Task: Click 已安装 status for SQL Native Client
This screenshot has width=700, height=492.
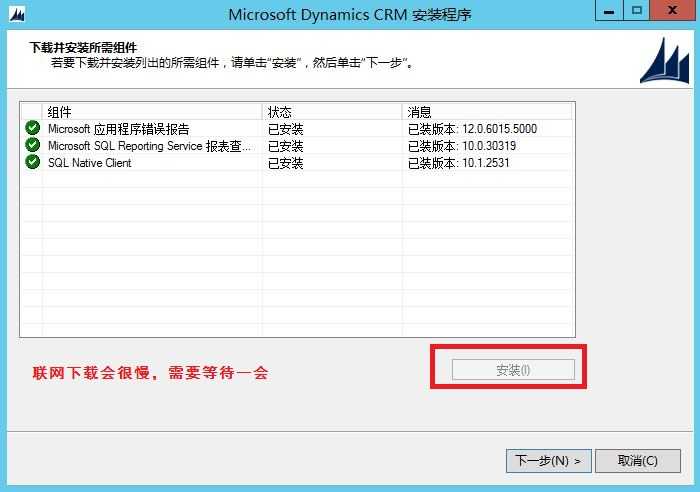Action: pos(286,163)
